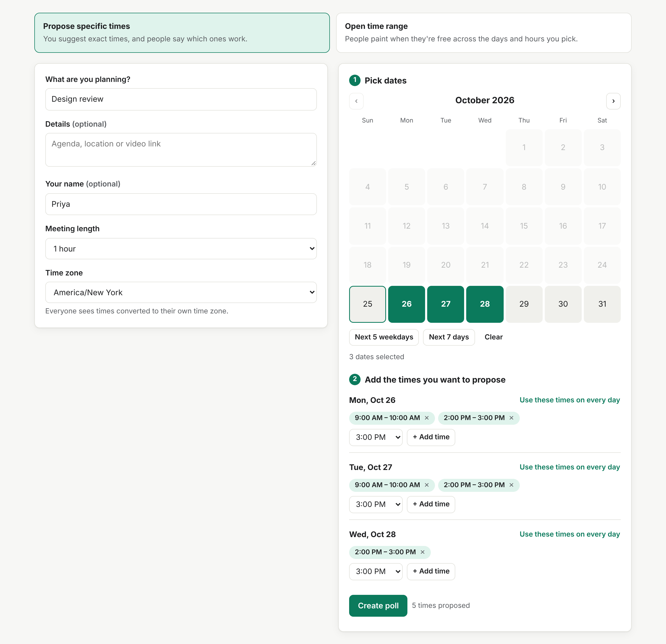The height and width of the screenshot is (644, 666).
Task: Deselect October 27 in the calendar
Action: pos(445,304)
